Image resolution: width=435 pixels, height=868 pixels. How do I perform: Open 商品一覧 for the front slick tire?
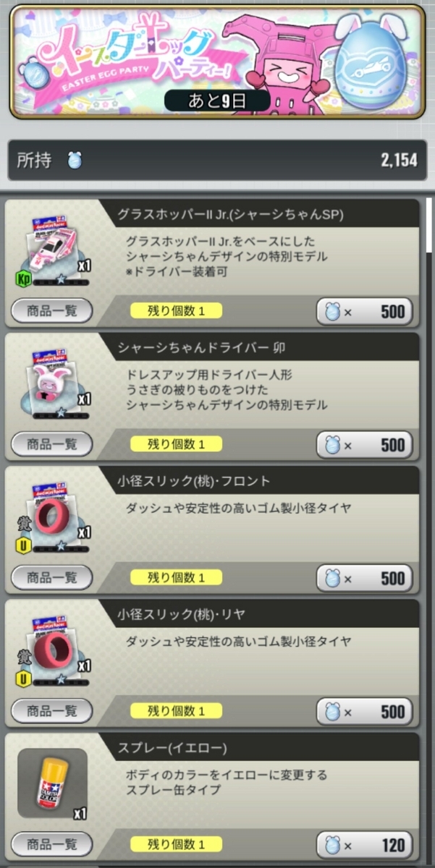pyautogui.click(x=52, y=578)
